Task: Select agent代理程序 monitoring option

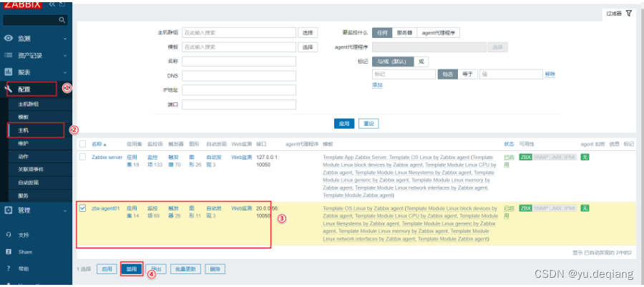Action: click(x=438, y=33)
